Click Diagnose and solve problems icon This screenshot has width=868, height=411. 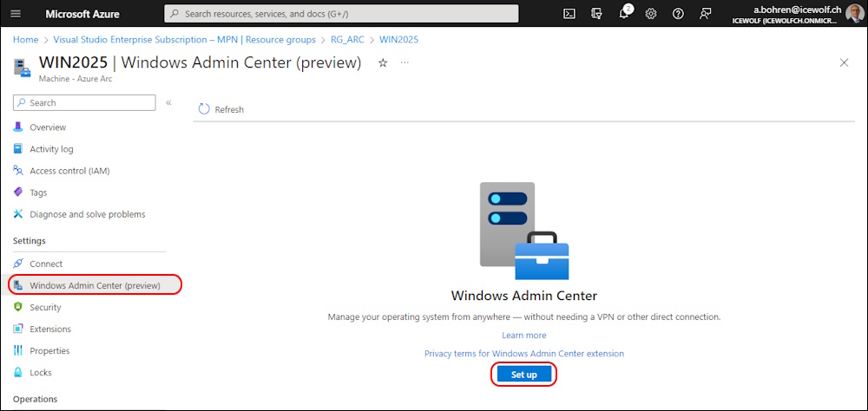tap(18, 213)
